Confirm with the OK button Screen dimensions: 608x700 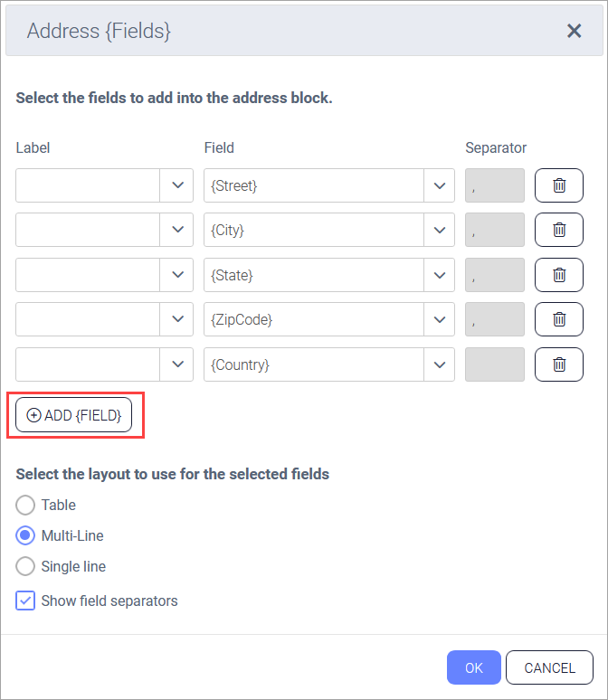point(474,668)
